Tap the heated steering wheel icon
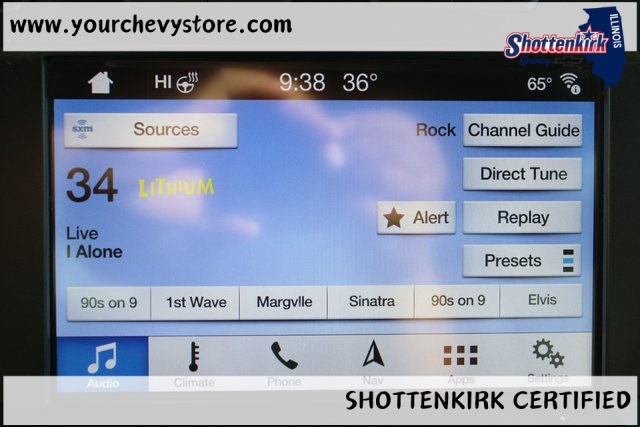This screenshot has width=640, height=427. pyautogui.click(x=187, y=83)
